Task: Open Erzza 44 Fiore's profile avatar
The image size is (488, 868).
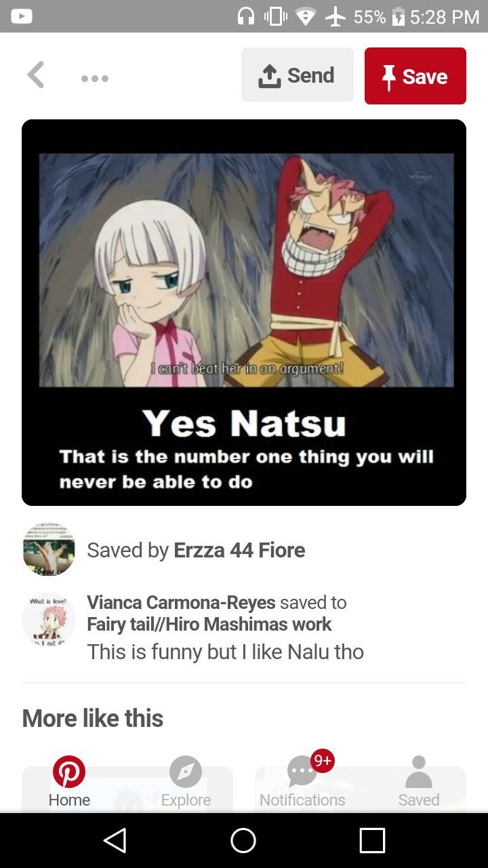Action: (49, 549)
